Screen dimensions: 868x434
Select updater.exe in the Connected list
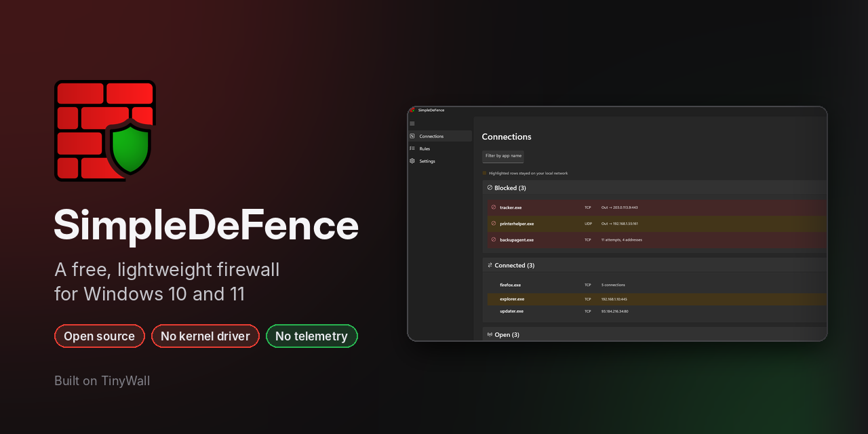pyautogui.click(x=512, y=311)
